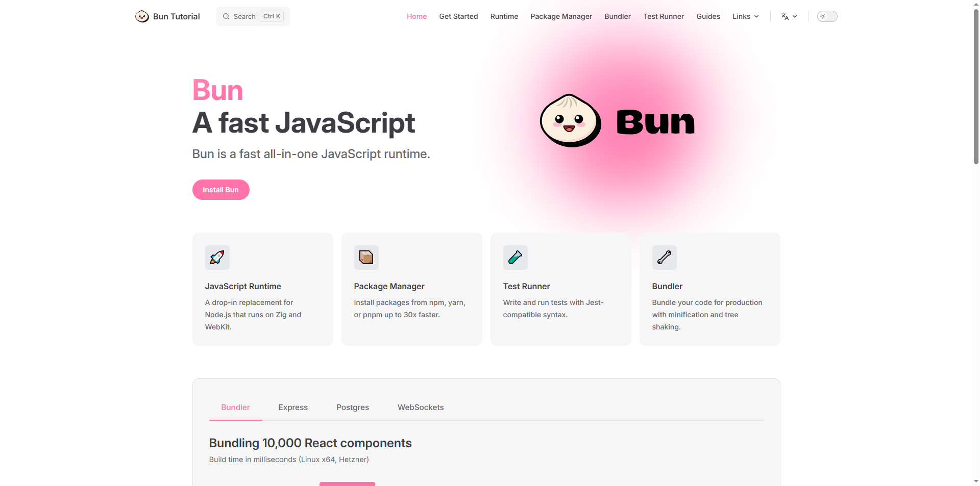Expand the language selector chevron

795,16
